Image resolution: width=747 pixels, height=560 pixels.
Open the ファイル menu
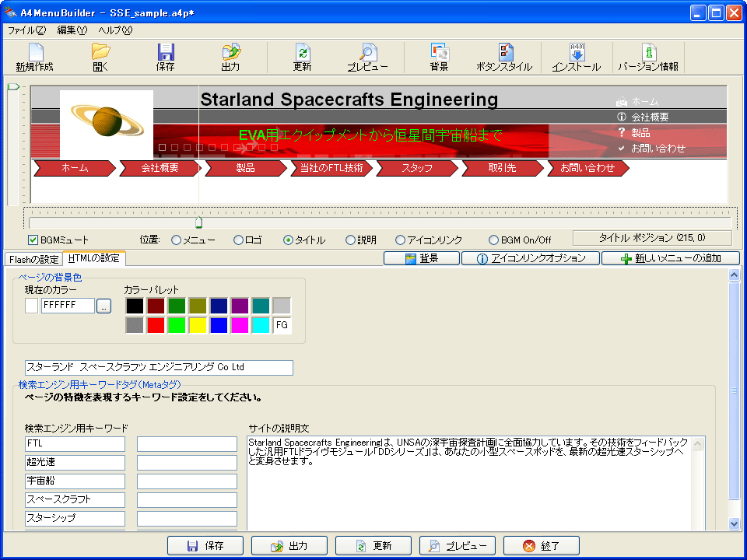(x=26, y=30)
